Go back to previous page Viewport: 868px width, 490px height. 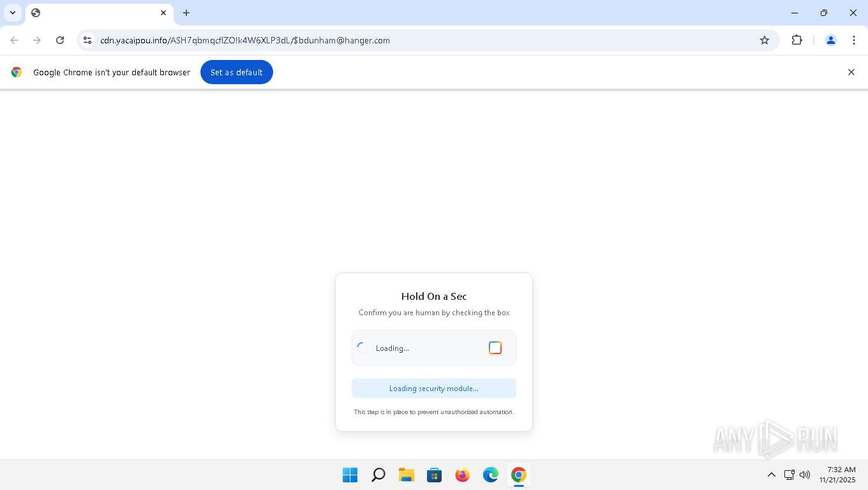click(14, 40)
